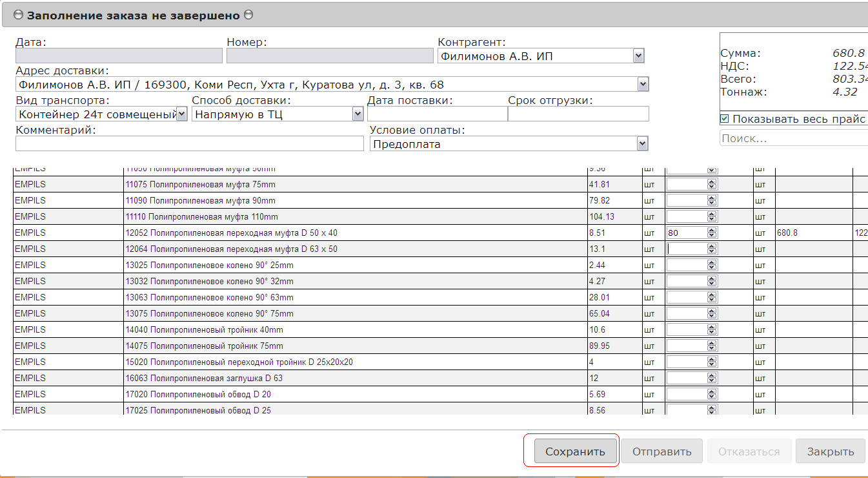Focus the Комментарий input field
The width and height of the screenshot is (868, 478).
coord(189,143)
